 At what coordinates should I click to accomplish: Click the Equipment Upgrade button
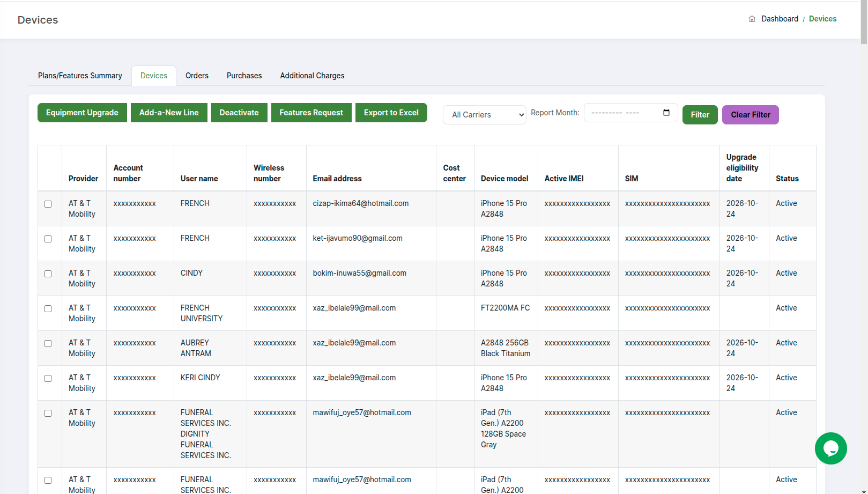click(x=81, y=113)
